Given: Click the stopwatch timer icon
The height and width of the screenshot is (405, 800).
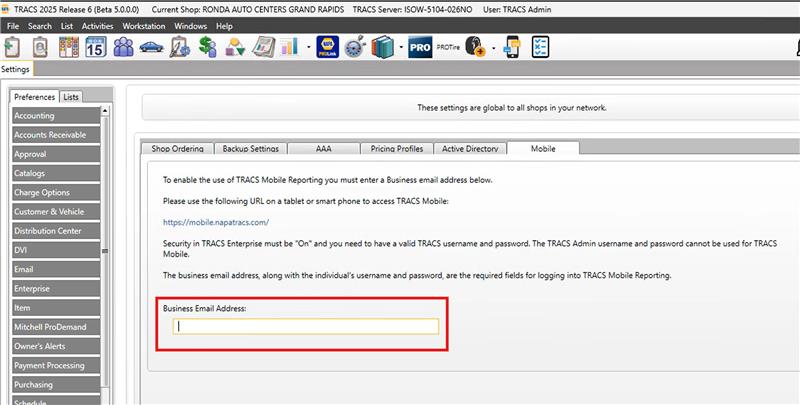Looking at the screenshot, I should click(x=355, y=47).
